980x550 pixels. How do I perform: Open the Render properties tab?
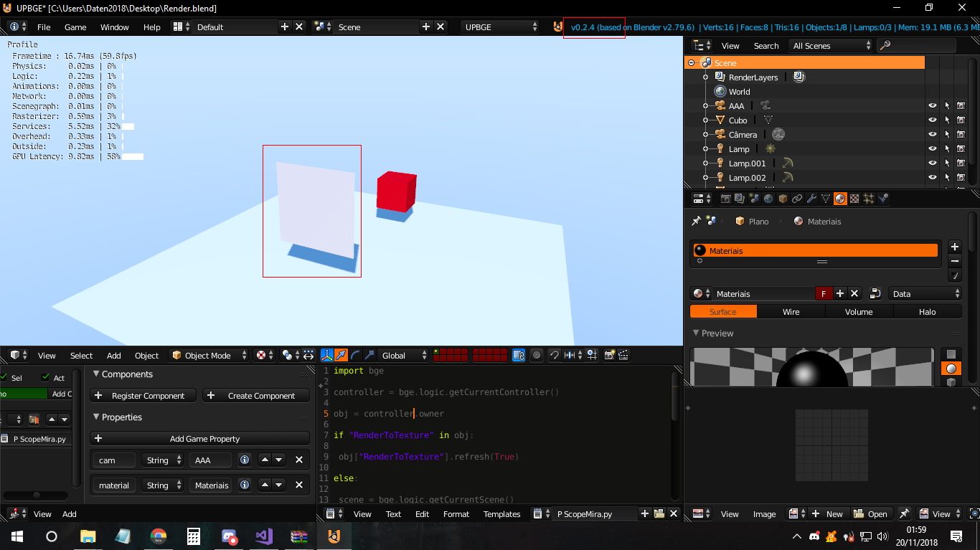coord(726,198)
